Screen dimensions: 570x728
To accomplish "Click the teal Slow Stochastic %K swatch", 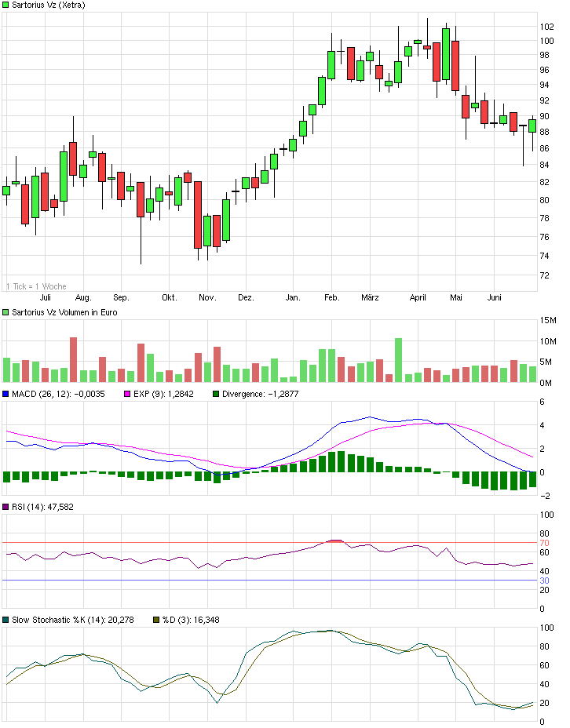I will (5, 620).
